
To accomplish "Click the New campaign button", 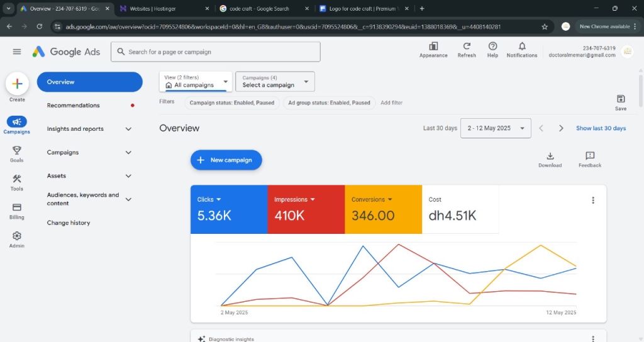I will (x=226, y=160).
